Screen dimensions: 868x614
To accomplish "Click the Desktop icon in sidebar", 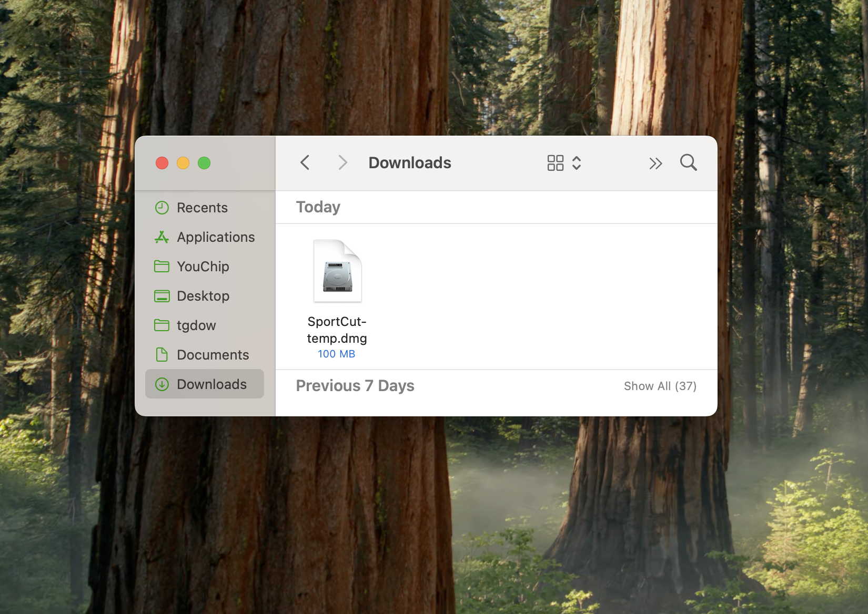I will pos(162,296).
